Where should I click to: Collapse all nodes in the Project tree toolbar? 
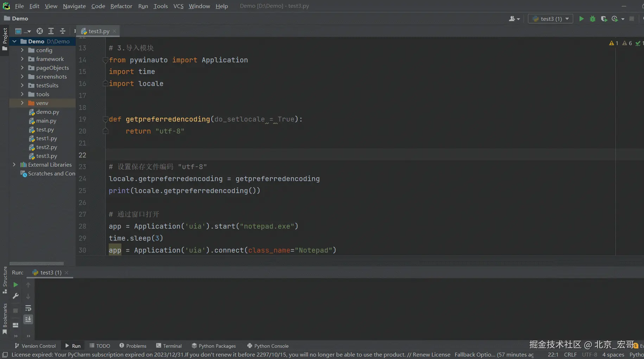point(63,31)
